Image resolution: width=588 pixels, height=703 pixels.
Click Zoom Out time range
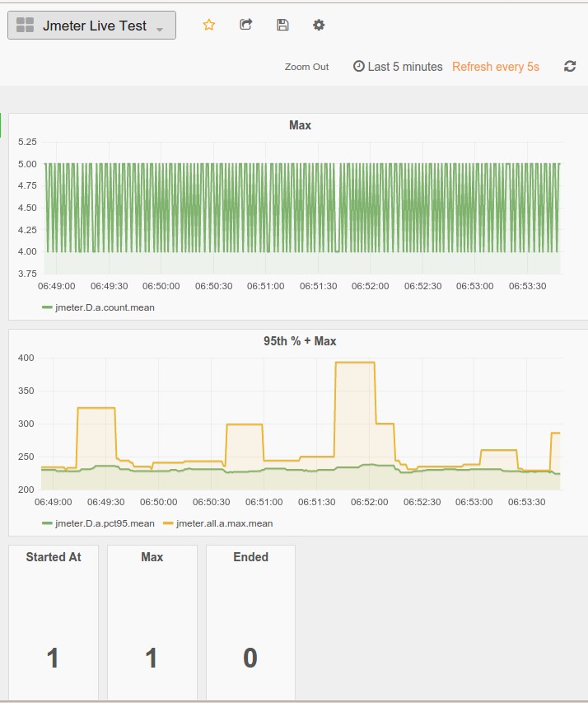click(x=306, y=67)
